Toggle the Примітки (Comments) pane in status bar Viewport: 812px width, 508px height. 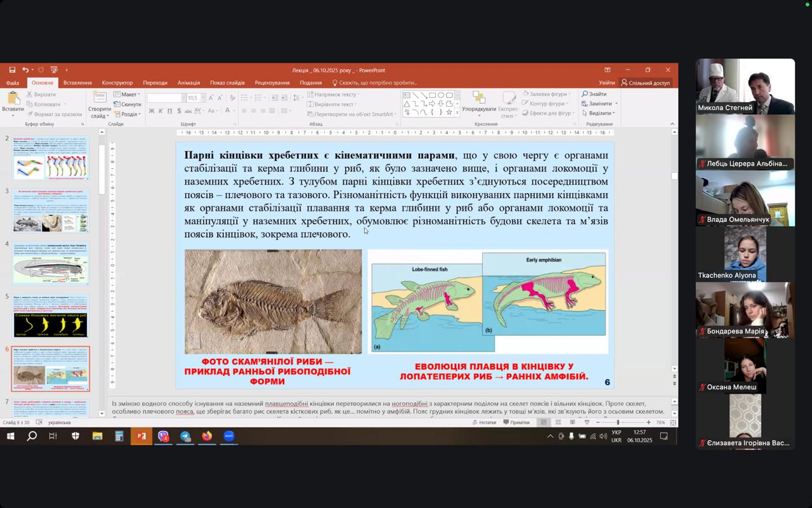tap(516, 422)
